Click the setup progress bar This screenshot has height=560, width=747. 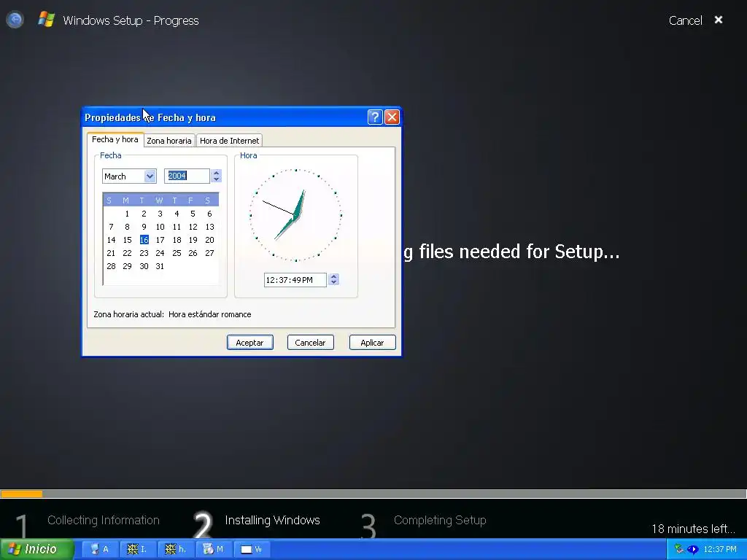point(373,494)
